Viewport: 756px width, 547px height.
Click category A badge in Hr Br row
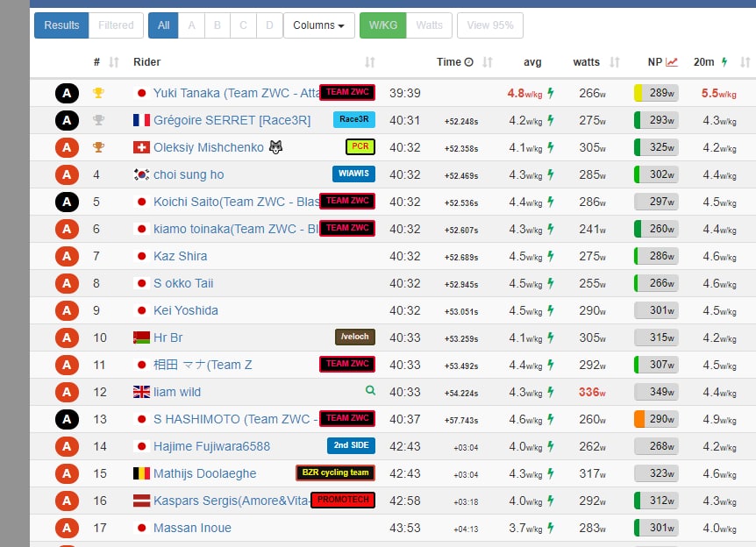tap(67, 337)
